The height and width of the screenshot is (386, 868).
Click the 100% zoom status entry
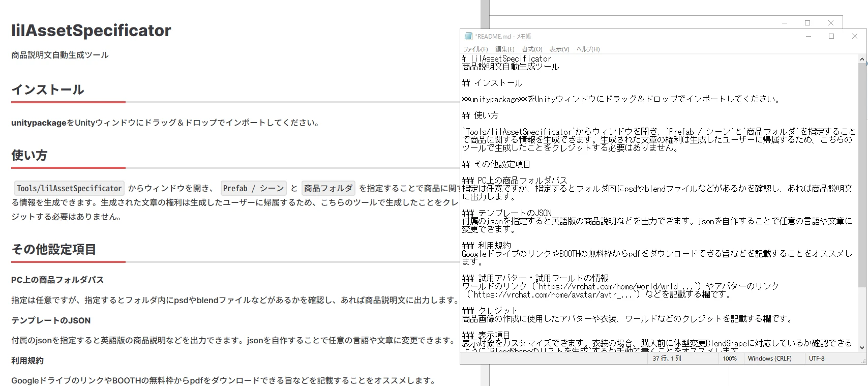tap(730, 359)
